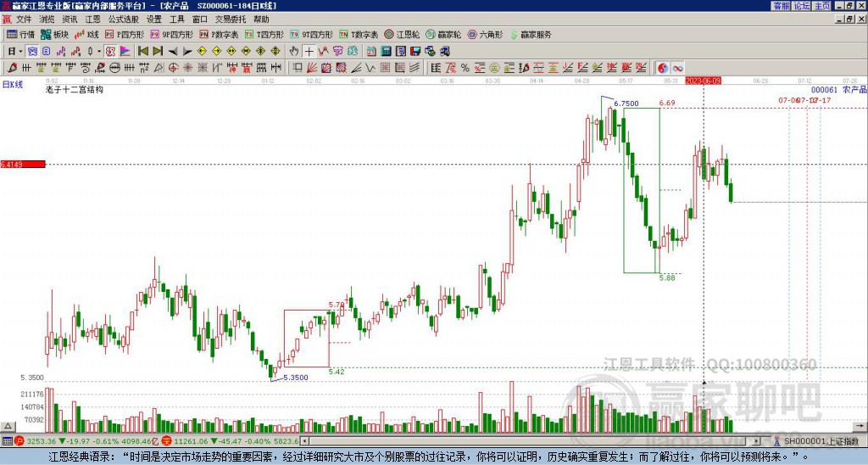This screenshot has width=868, height=465.
Task: Launch the 赢家轮 tool
Action: coord(443,34)
